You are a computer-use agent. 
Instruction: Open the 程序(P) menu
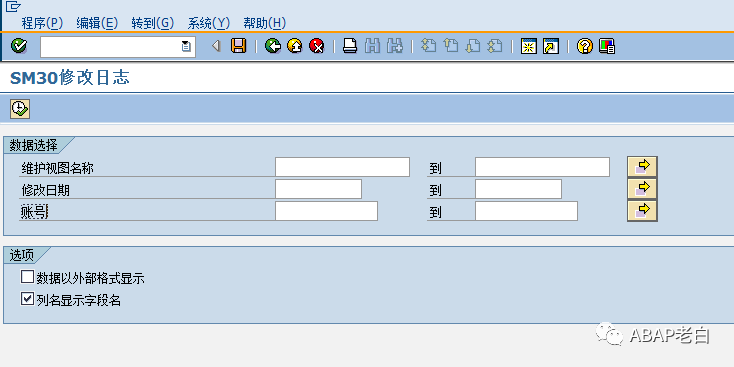42,23
